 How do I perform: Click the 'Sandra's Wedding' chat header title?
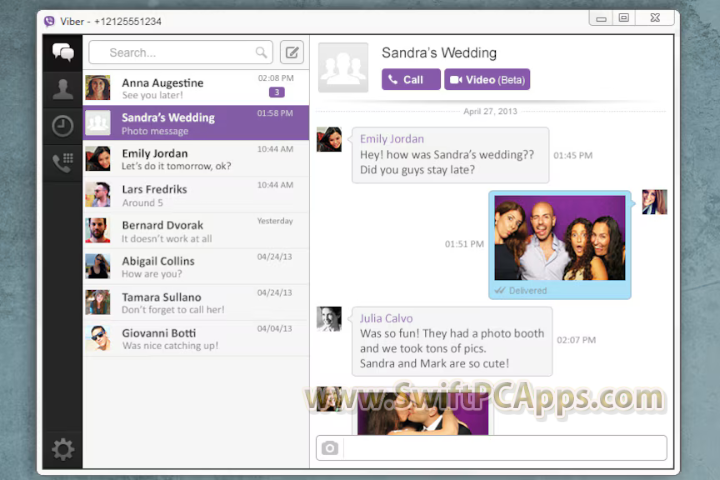[x=439, y=53]
